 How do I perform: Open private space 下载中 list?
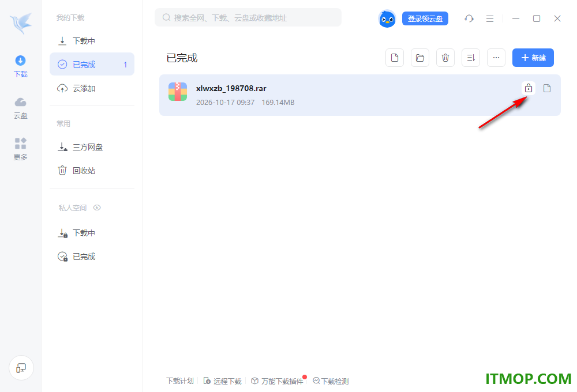pos(92,233)
